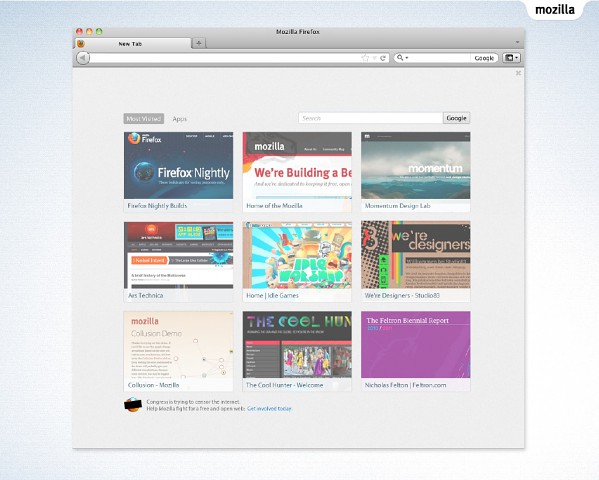Viewport: 599px width, 480px height.
Task: Open a new tab with plus button
Action: pyautogui.click(x=199, y=43)
